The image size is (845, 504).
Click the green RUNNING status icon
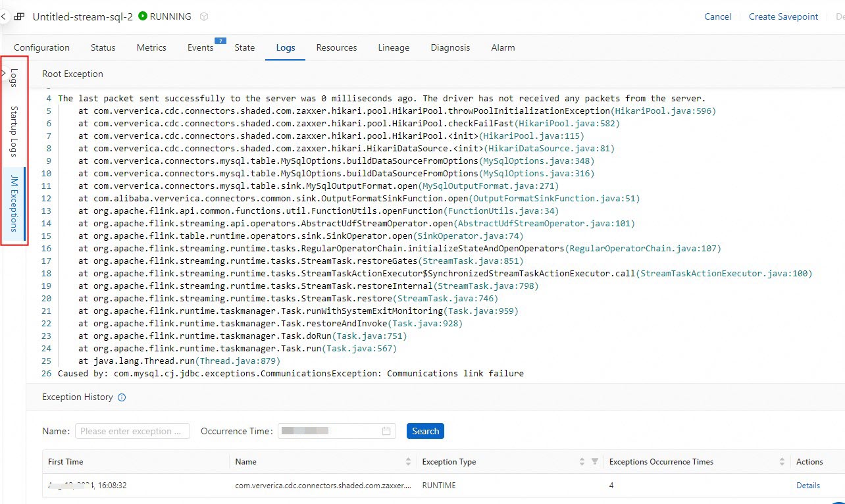tap(143, 16)
